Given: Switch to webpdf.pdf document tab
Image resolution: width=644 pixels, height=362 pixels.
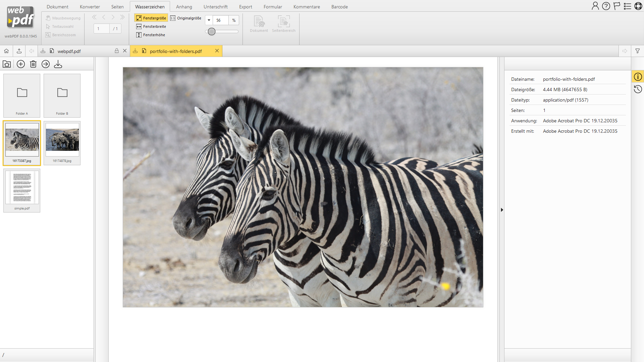Looking at the screenshot, I should tap(69, 51).
